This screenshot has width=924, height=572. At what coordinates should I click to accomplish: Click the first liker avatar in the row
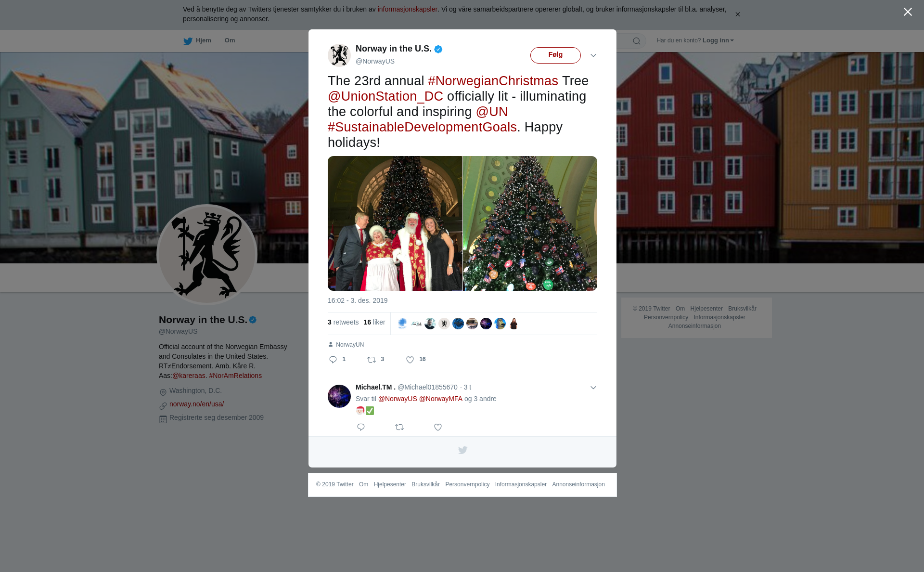(x=402, y=324)
